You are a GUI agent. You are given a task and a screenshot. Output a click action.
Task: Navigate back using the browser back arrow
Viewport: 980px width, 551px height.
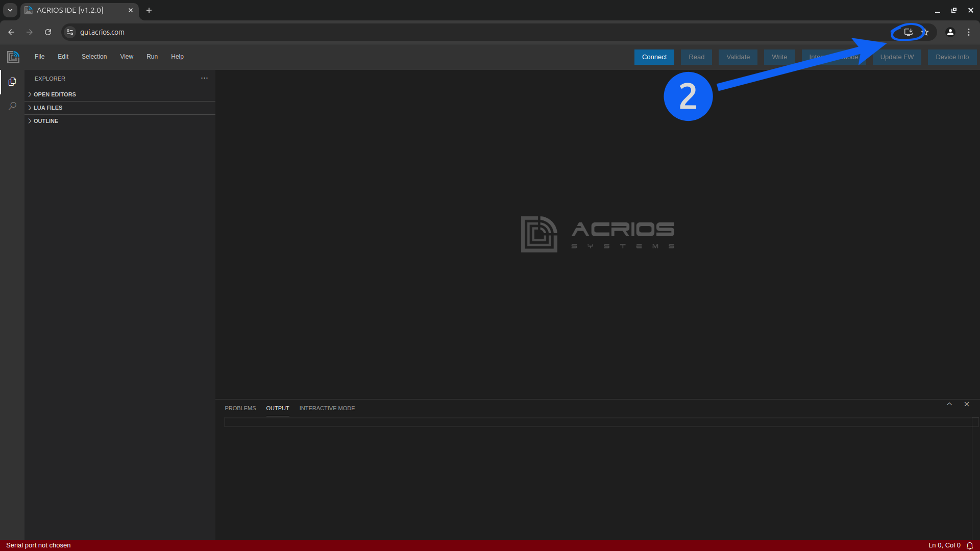11,32
